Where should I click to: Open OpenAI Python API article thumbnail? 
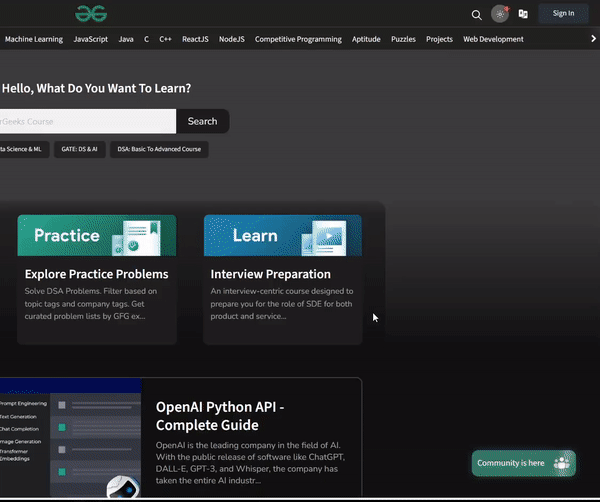pyautogui.click(x=70, y=438)
